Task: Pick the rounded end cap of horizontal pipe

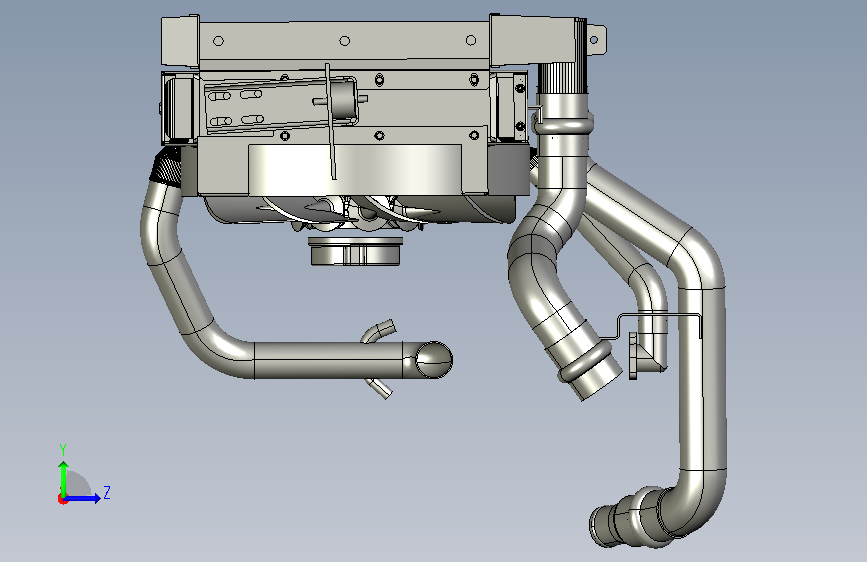Action: click(x=434, y=360)
